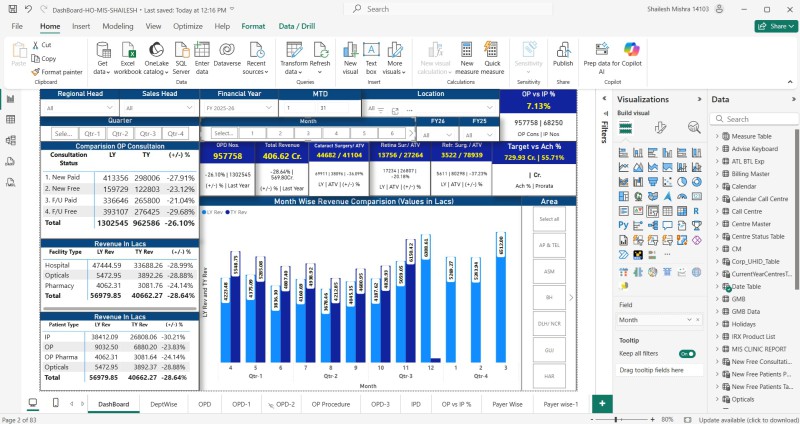The image size is (800, 424).
Task: Select the Format visual brush icon
Action: click(x=660, y=127)
